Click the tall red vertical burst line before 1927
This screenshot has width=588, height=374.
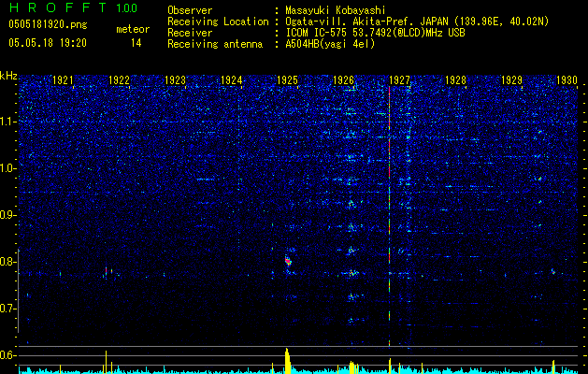pyautogui.click(x=389, y=216)
